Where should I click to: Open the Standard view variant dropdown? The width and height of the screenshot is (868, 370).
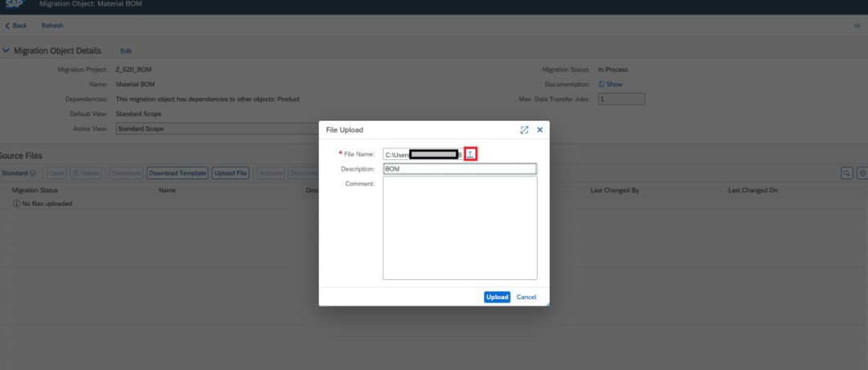[18, 174]
